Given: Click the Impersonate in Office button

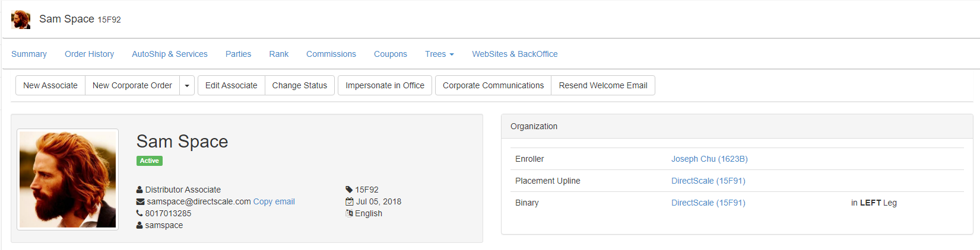Looking at the screenshot, I should [385, 86].
